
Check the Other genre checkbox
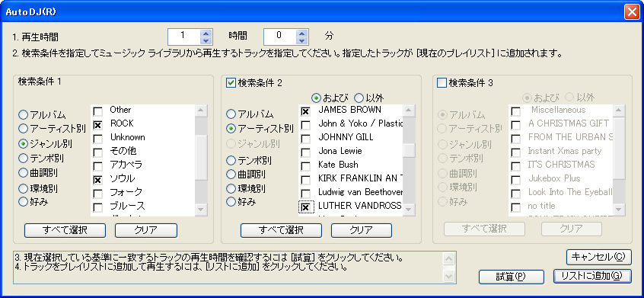(97, 111)
